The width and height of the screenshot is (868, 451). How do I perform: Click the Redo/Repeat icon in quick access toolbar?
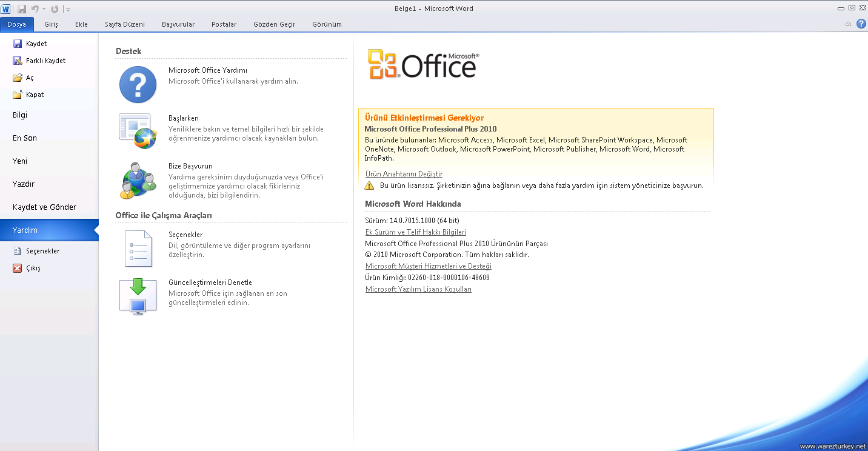click(x=55, y=9)
